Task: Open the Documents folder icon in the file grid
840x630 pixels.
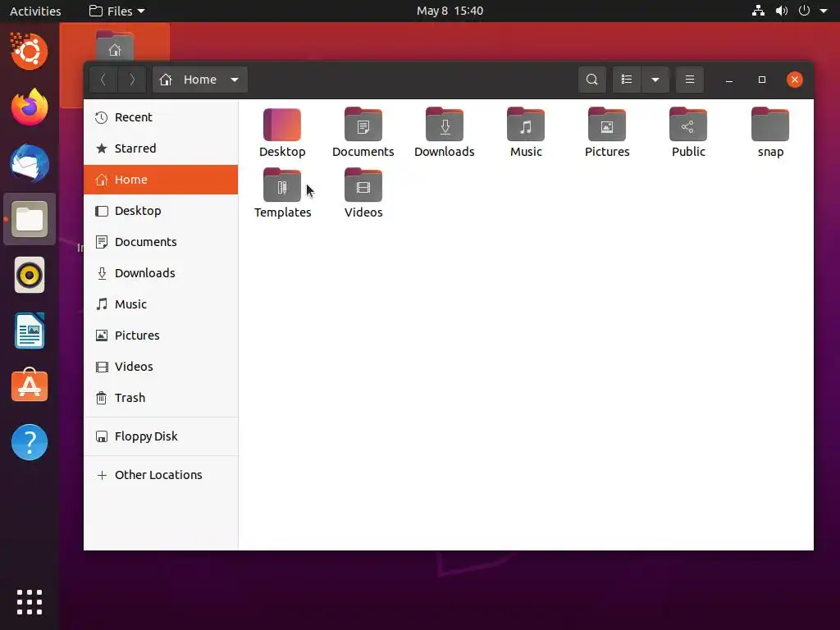Action: [363, 125]
